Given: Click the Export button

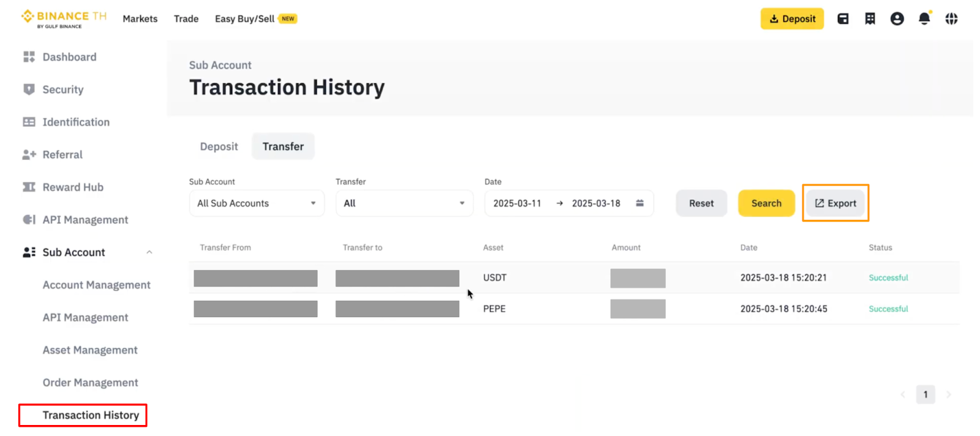Looking at the screenshot, I should (x=835, y=203).
